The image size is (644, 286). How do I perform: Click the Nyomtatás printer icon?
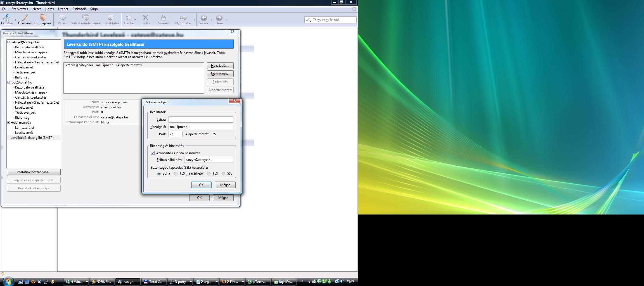[183, 18]
